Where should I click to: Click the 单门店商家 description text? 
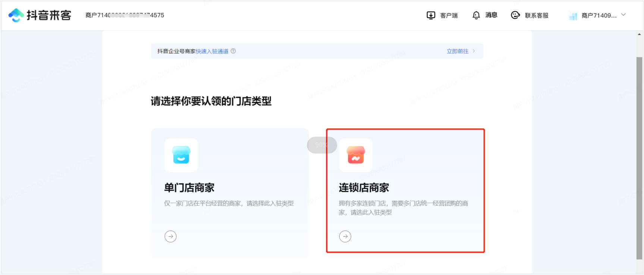[229, 203]
